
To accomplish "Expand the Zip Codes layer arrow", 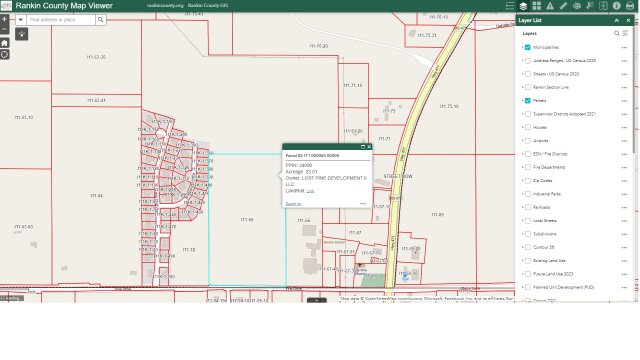I will tap(522, 180).
